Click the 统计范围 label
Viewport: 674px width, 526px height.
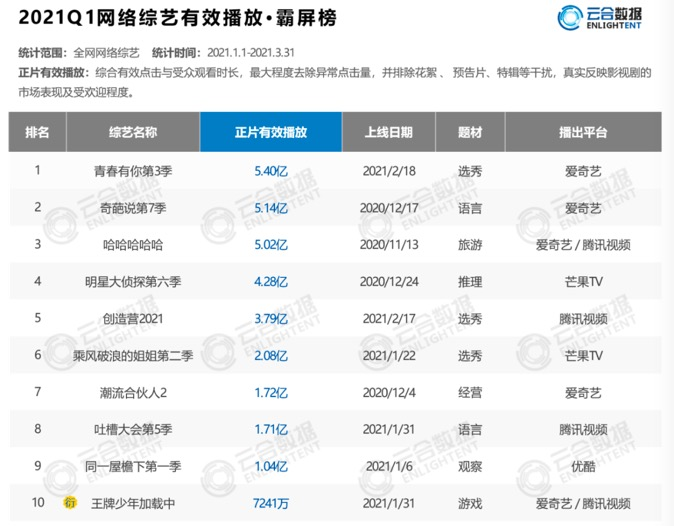[x=43, y=53]
